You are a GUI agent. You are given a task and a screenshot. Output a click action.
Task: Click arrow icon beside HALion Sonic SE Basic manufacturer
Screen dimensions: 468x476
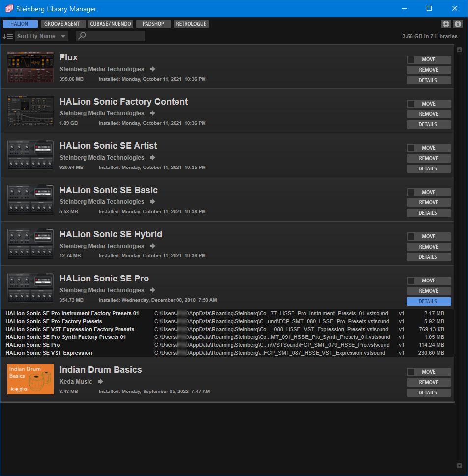coord(152,202)
